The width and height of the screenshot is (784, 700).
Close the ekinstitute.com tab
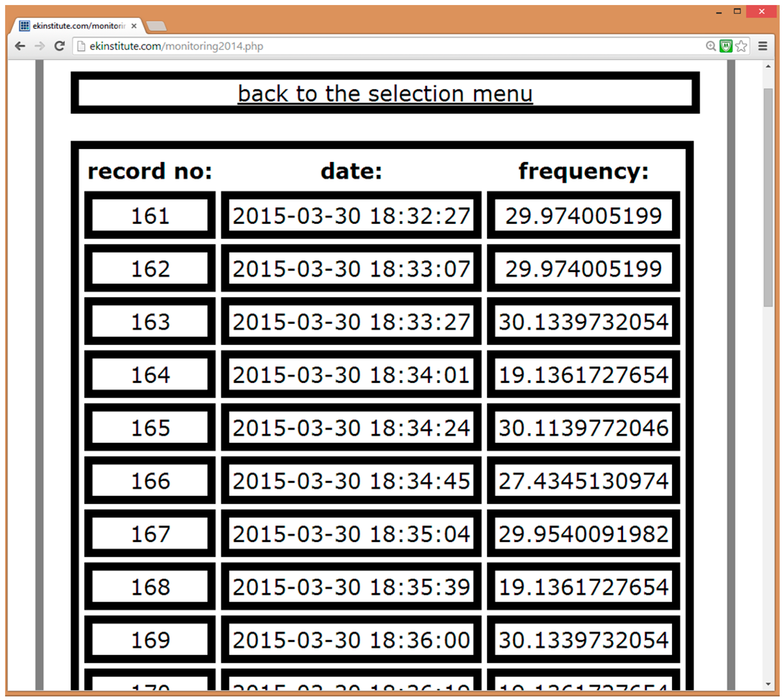tap(134, 26)
